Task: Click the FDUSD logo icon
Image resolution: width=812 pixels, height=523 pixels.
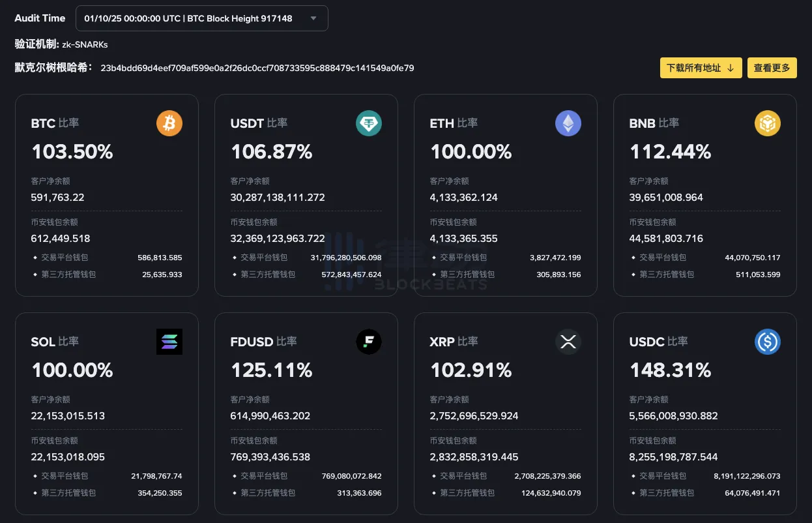Action: pyautogui.click(x=369, y=341)
